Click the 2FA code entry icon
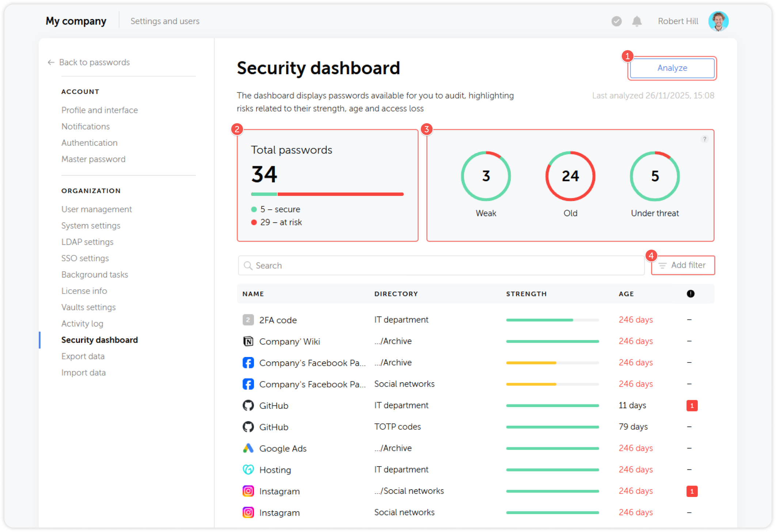Image resolution: width=776 pixels, height=532 pixels. pos(248,319)
